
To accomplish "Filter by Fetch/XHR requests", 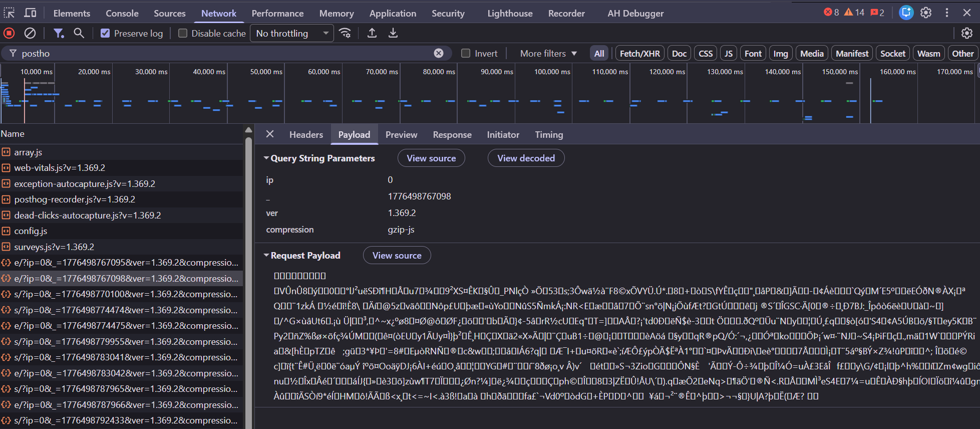I will pos(640,53).
